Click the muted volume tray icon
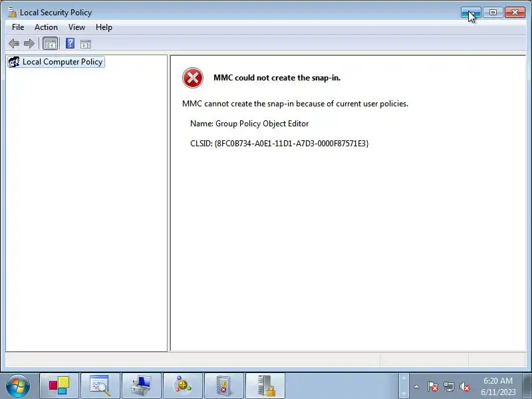 pyautogui.click(x=465, y=386)
